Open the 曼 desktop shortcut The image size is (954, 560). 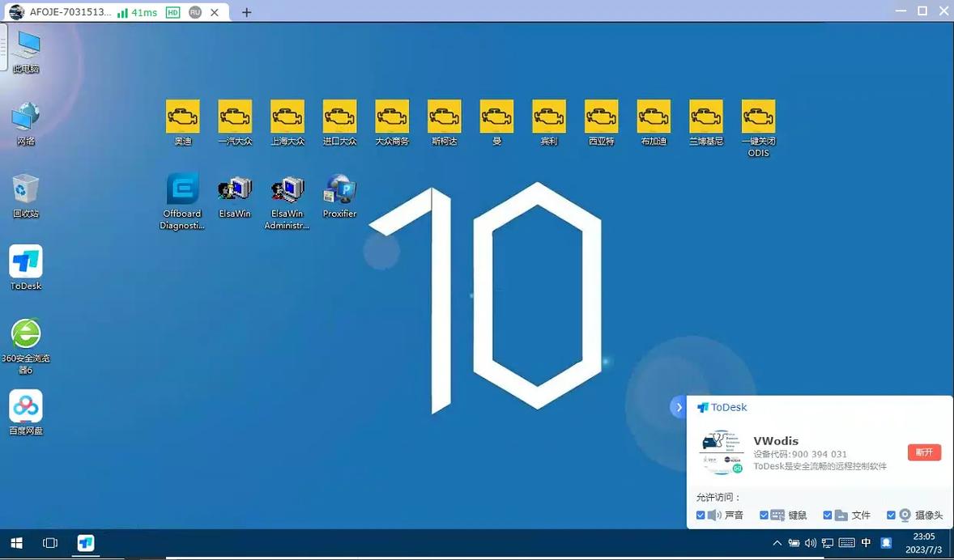point(496,122)
